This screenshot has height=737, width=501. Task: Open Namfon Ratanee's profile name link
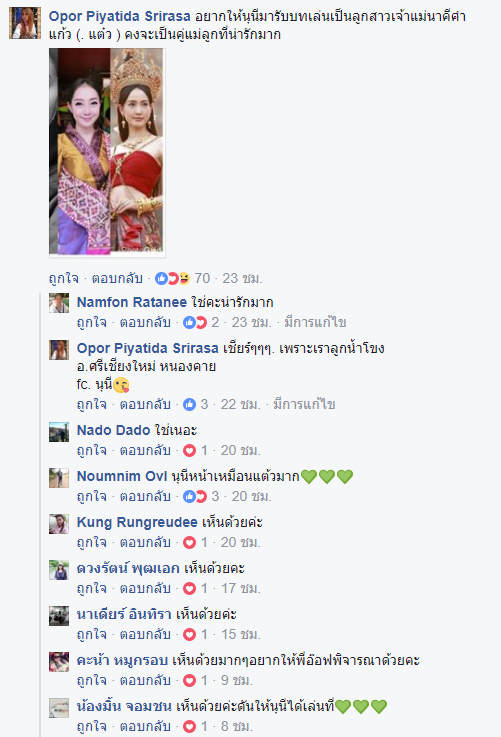coord(132,302)
